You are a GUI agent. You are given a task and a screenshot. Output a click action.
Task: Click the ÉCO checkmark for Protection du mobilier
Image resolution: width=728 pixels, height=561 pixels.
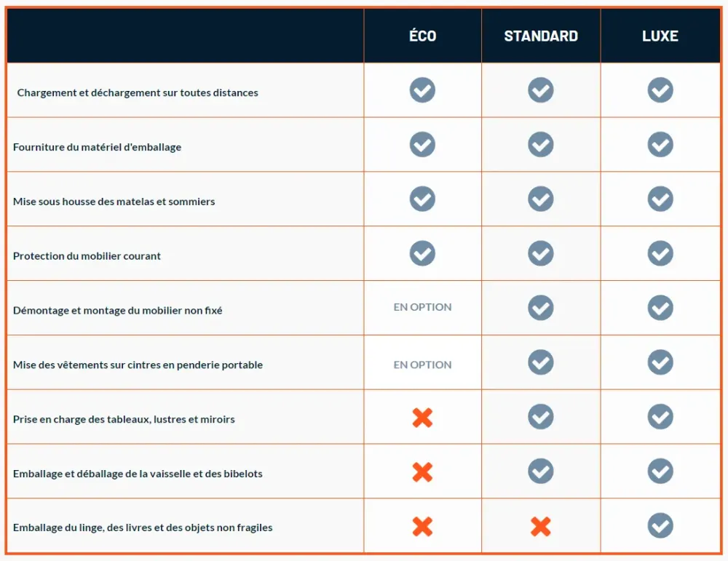(x=422, y=253)
